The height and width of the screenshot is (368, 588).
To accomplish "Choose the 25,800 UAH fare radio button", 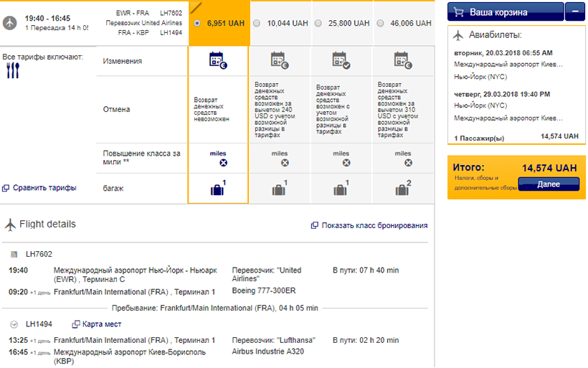I will point(318,23).
